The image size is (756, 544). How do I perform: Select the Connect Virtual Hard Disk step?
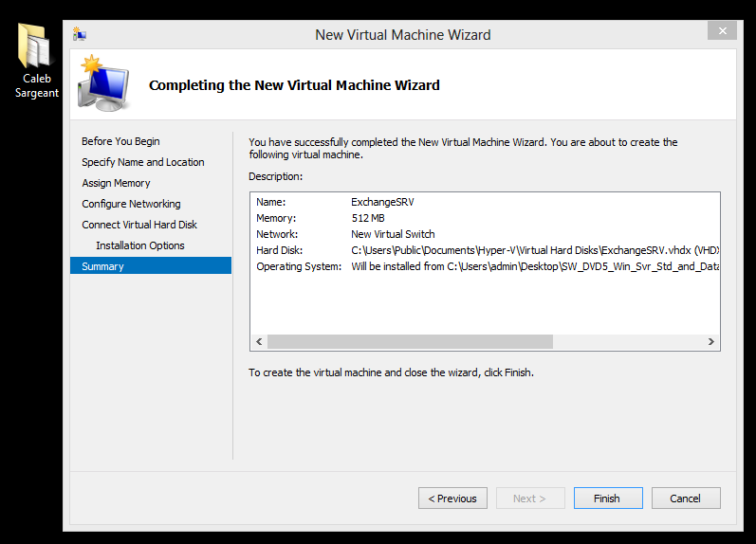tap(139, 225)
